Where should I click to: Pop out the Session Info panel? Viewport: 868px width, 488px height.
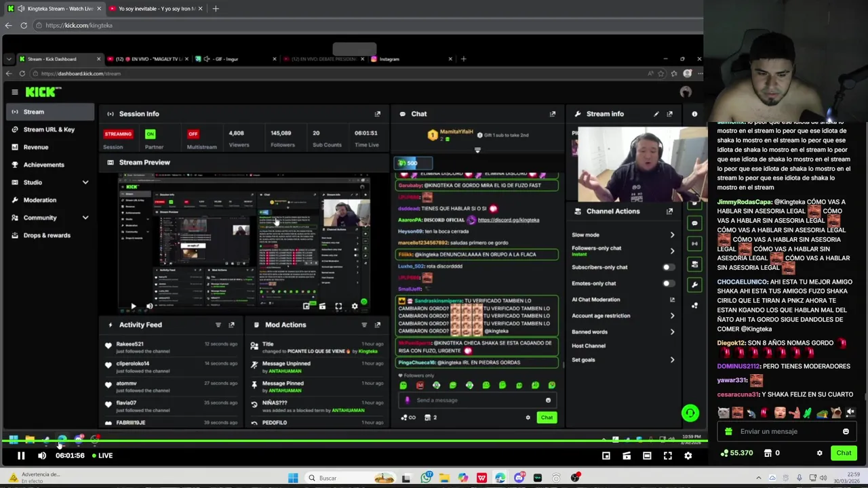click(378, 114)
